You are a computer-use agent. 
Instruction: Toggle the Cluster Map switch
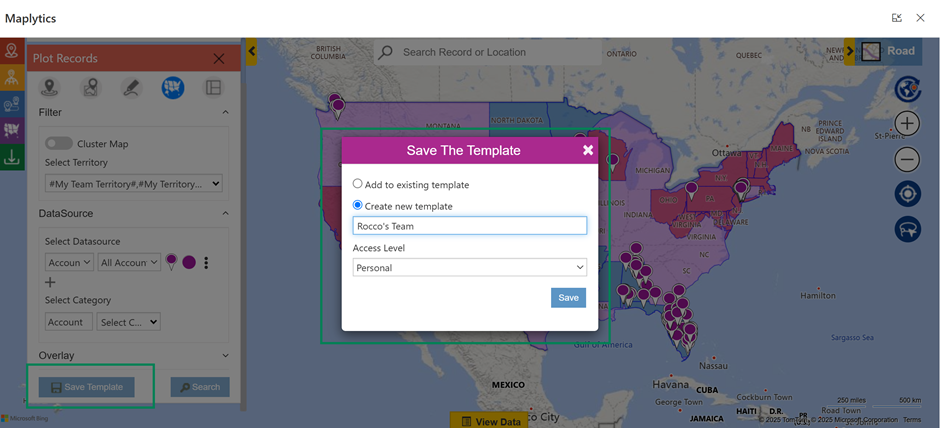click(59, 144)
